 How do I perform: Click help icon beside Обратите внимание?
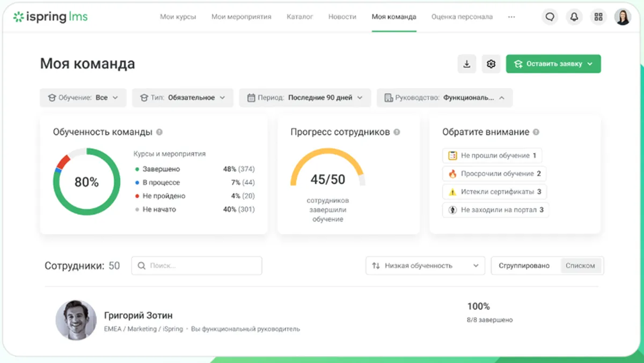pos(536,132)
